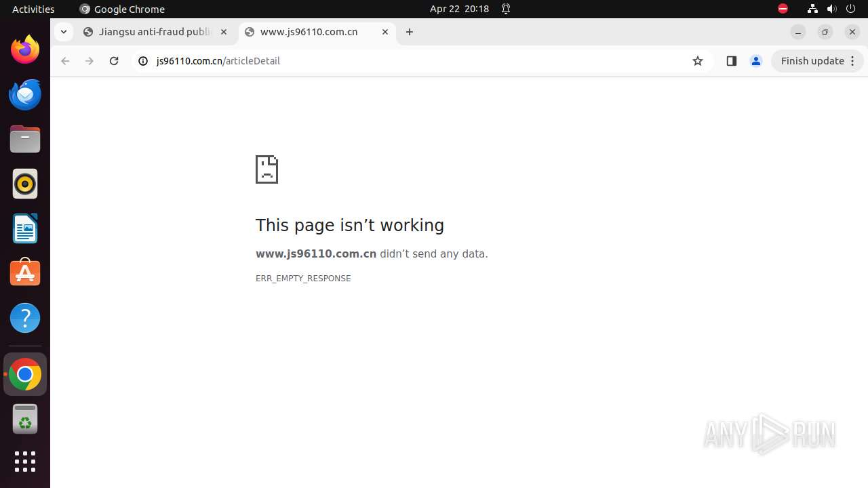Open the notification bell in top bar

tap(506, 9)
